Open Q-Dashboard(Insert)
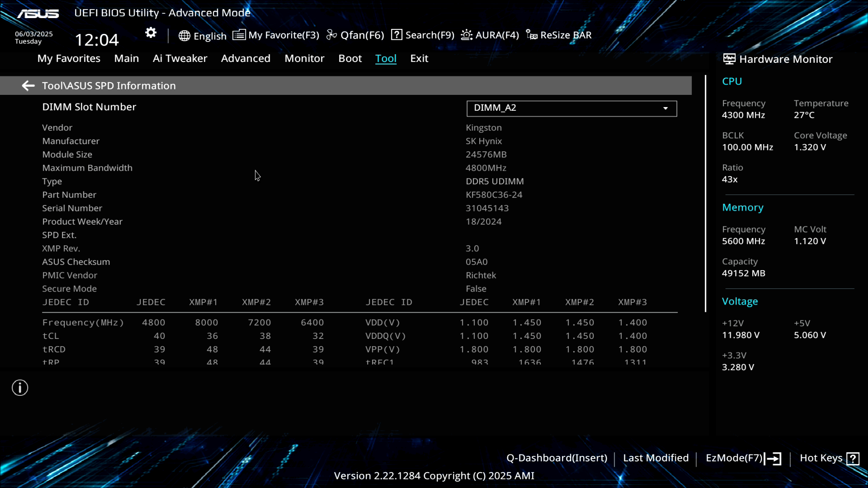This screenshot has width=868, height=488. (x=557, y=458)
